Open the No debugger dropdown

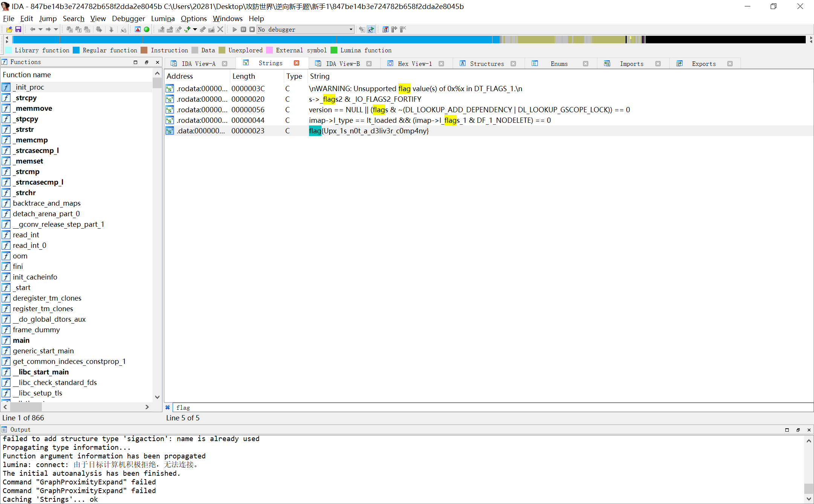click(351, 29)
